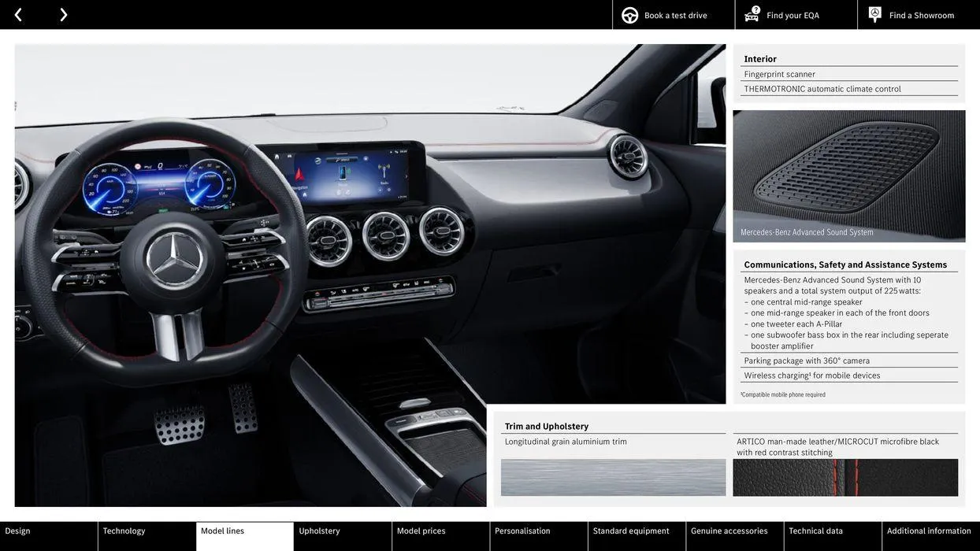Open the Mercedes-Benz Advanced Sound System image
The width and height of the screenshot is (980, 551).
coord(849,176)
